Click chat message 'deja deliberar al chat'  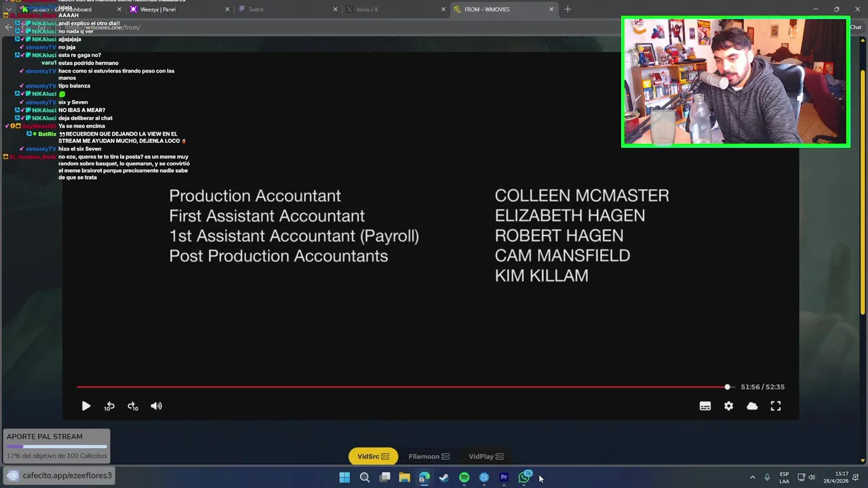click(x=85, y=118)
